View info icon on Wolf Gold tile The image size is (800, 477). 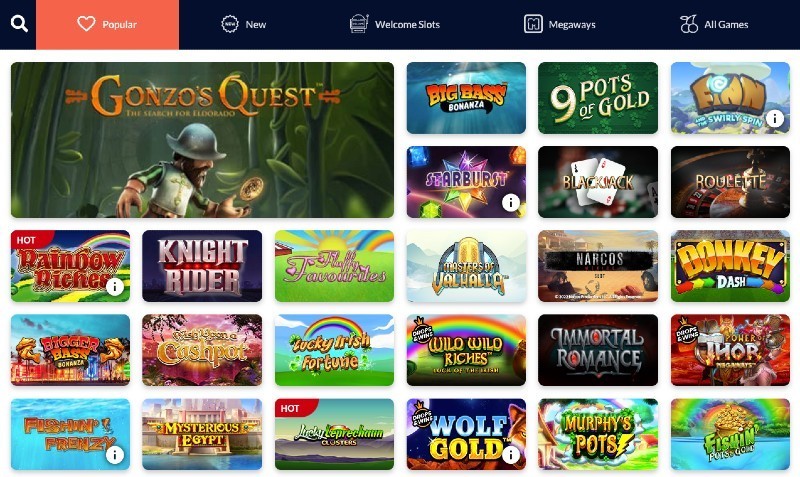510,454
